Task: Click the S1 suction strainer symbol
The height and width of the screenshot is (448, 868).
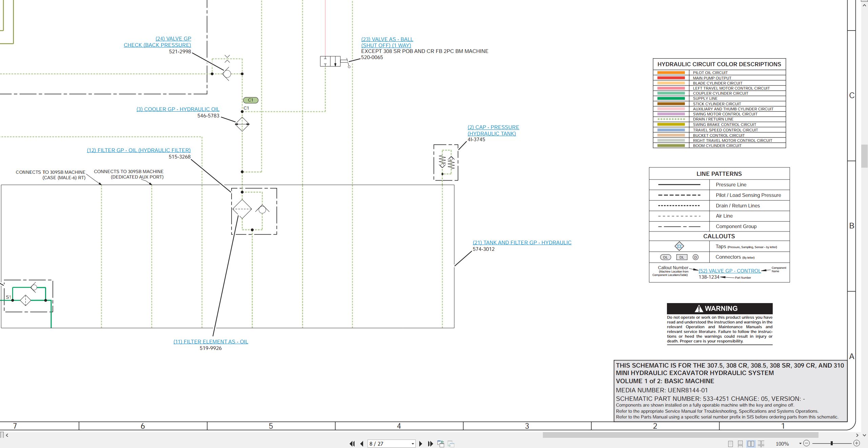Action: (x=25, y=300)
